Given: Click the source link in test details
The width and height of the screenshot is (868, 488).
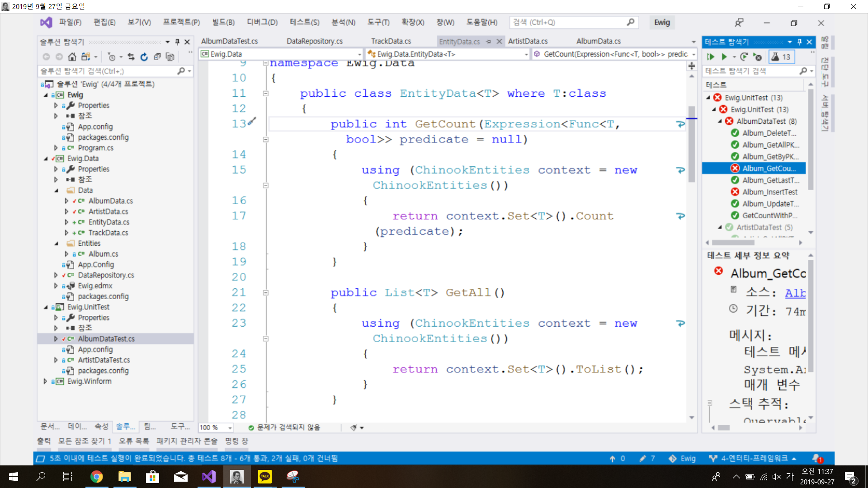Looking at the screenshot, I should [795, 293].
